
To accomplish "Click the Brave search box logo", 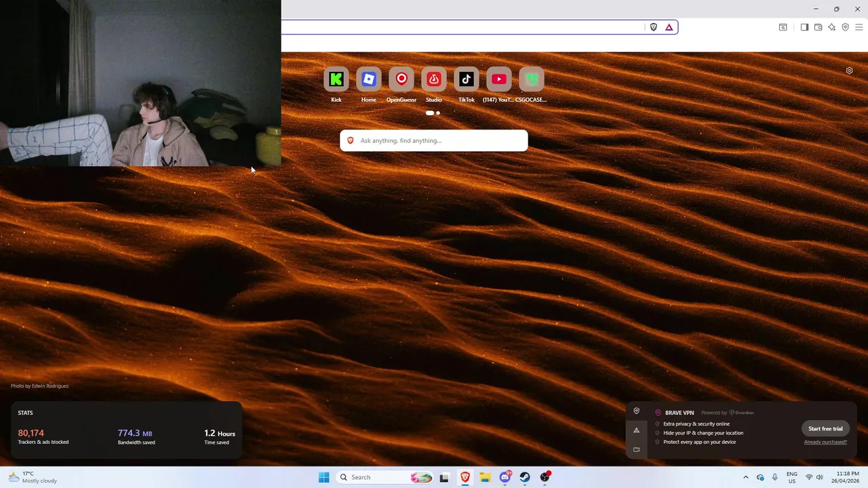I will [x=351, y=140].
